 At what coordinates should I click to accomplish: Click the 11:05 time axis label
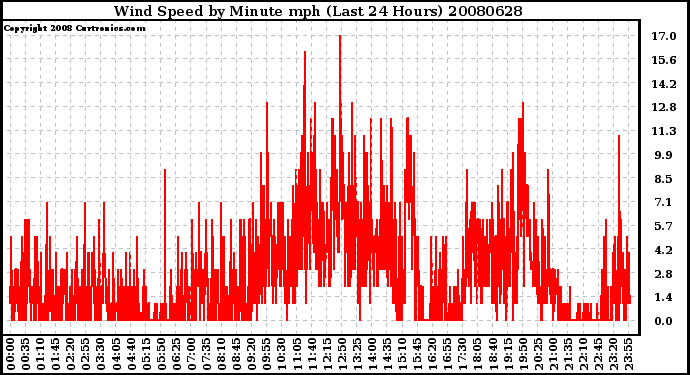(296, 355)
